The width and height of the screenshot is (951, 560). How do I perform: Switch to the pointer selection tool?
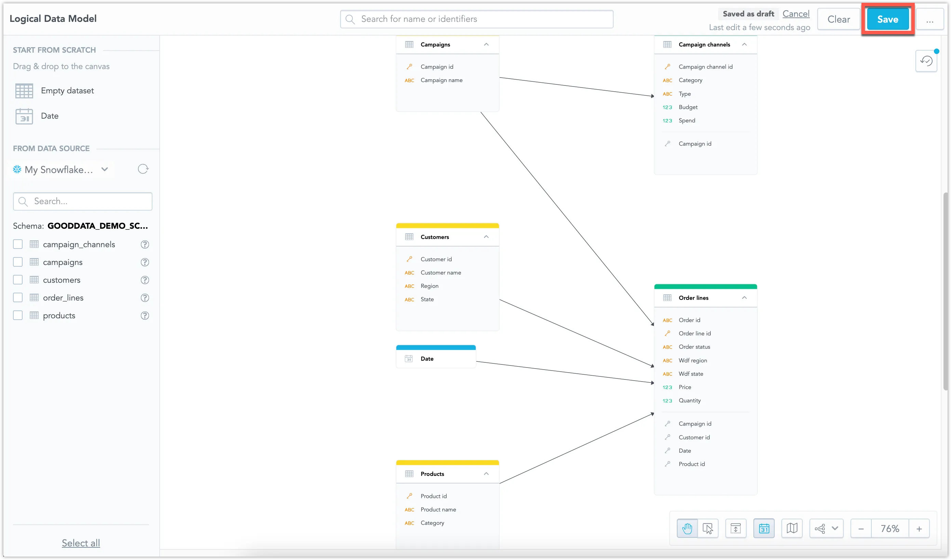[708, 528]
